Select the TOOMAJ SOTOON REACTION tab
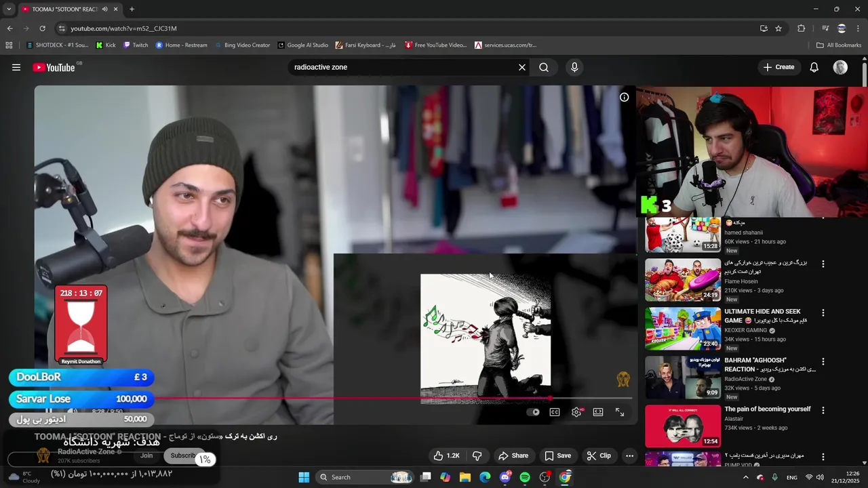The height and width of the screenshot is (488, 868). [69, 9]
